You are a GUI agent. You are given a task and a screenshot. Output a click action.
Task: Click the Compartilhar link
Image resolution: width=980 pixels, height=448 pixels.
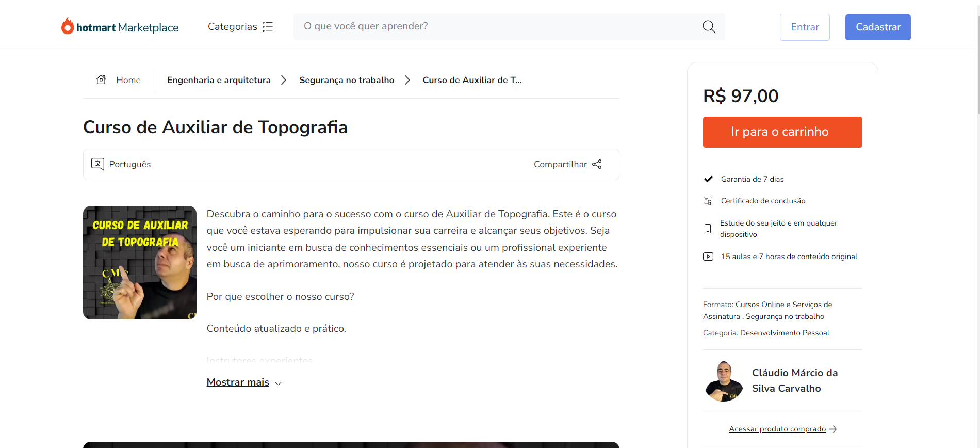tap(560, 164)
